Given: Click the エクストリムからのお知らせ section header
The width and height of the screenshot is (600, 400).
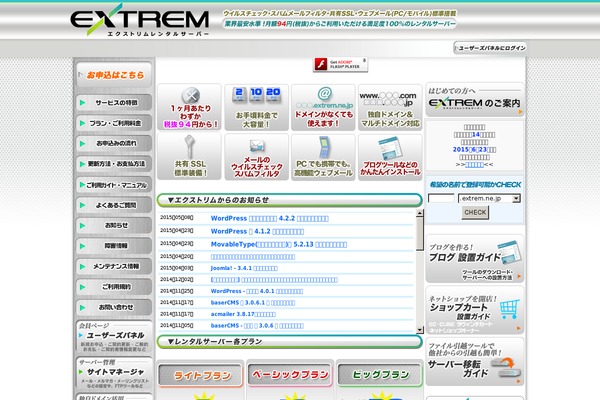Looking at the screenshot, I should [290, 200].
